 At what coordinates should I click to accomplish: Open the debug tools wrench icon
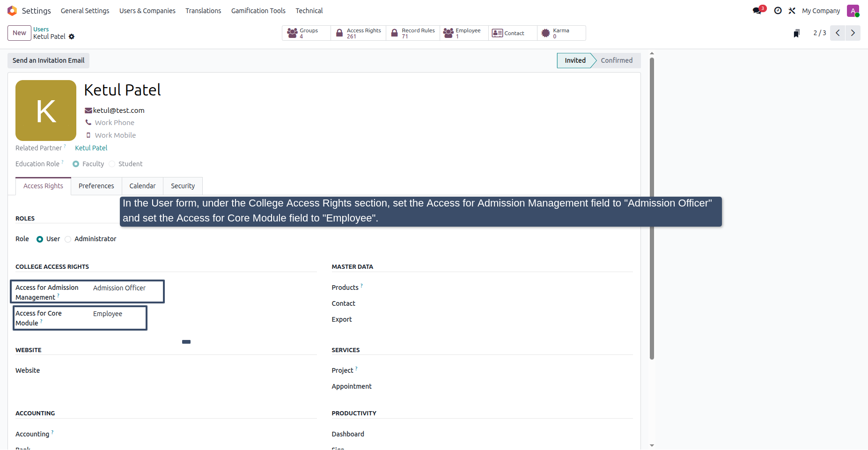click(792, 11)
